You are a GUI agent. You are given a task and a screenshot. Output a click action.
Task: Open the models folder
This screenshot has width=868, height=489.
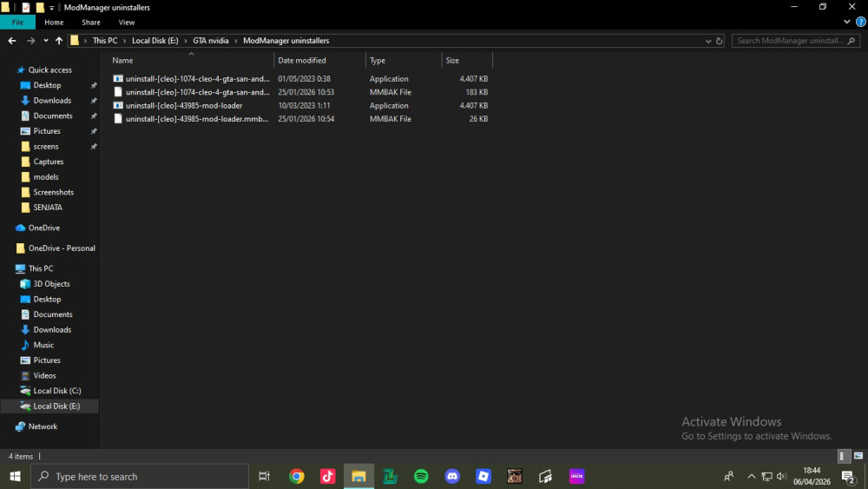(45, 176)
